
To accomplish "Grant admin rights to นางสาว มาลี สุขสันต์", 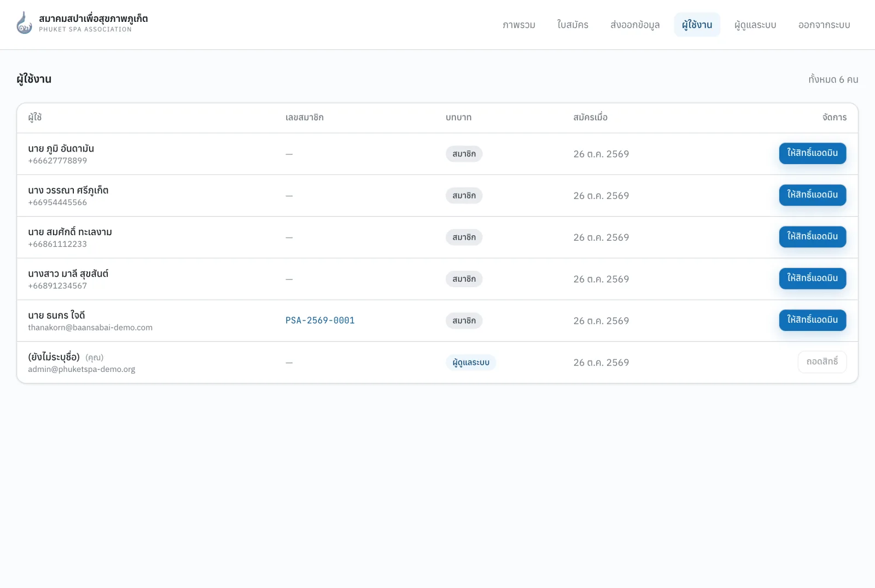I will tap(812, 278).
